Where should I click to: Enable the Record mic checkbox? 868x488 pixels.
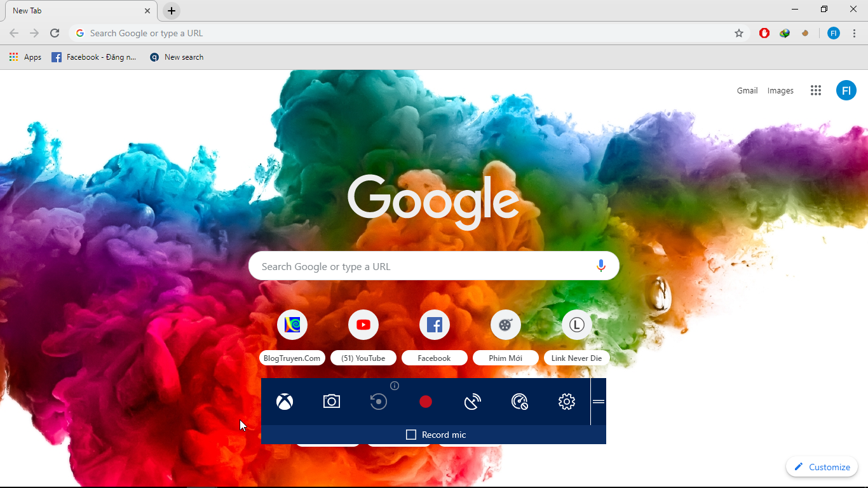(410, 435)
